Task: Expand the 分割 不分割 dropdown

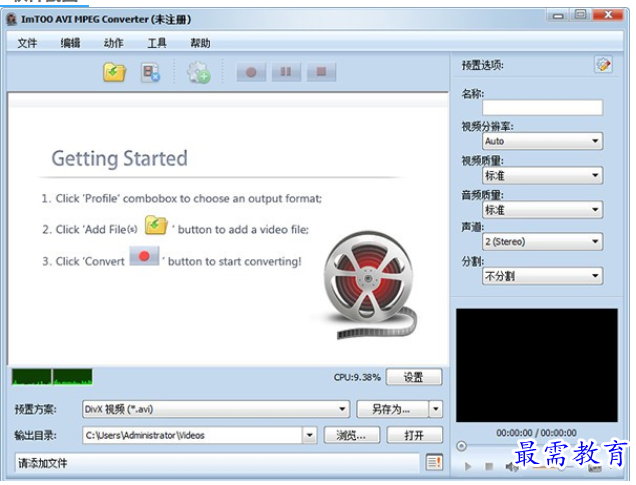Action: pos(543,276)
